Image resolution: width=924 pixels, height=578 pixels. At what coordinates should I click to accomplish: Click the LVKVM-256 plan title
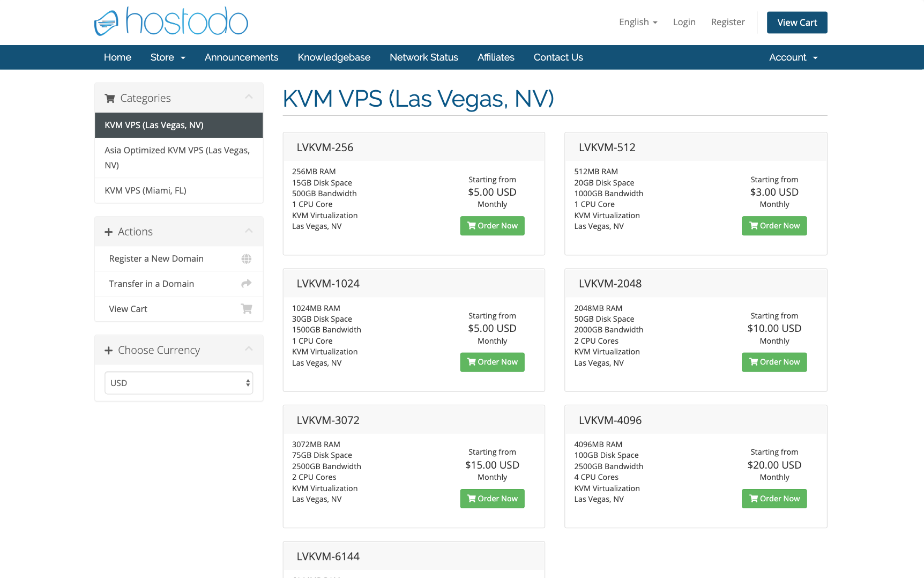pos(325,147)
